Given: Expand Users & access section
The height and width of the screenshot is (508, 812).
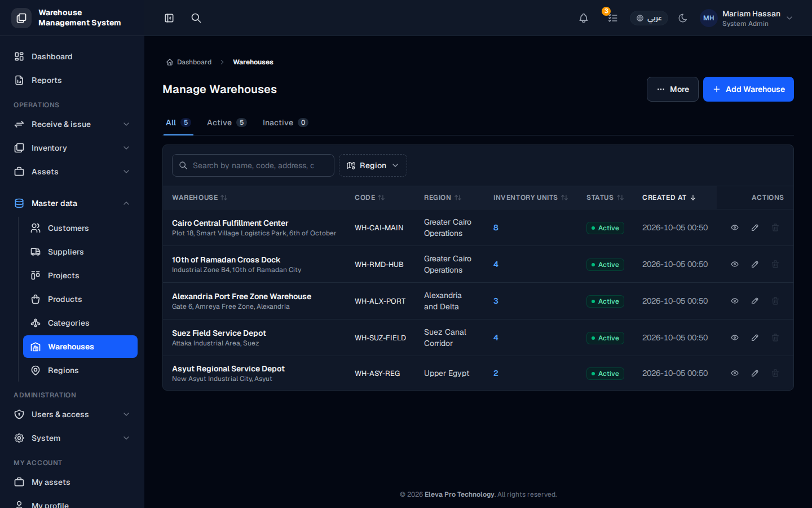Looking at the screenshot, I should click(x=72, y=414).
